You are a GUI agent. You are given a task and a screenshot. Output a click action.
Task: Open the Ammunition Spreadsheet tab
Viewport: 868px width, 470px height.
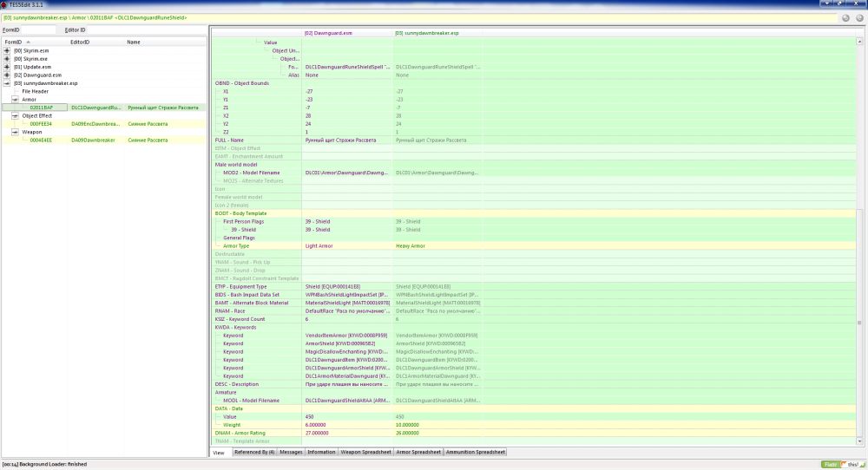[x=475, y=453]
